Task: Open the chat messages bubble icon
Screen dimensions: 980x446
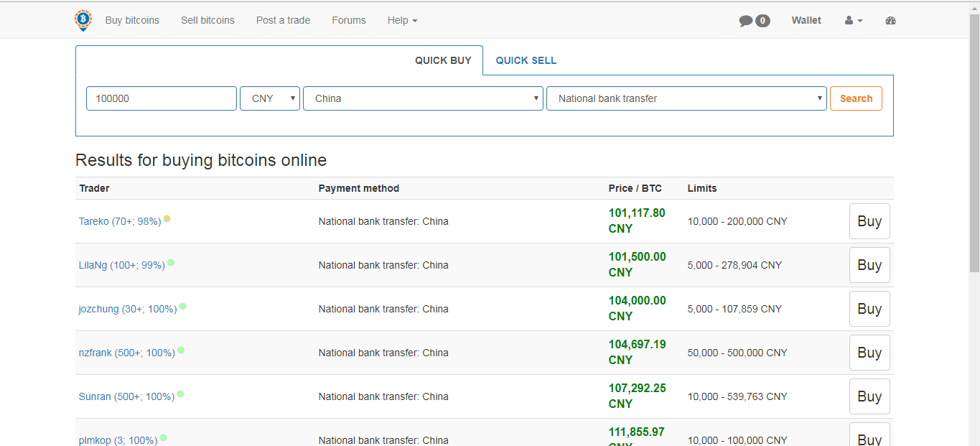Action: (746, 21)
